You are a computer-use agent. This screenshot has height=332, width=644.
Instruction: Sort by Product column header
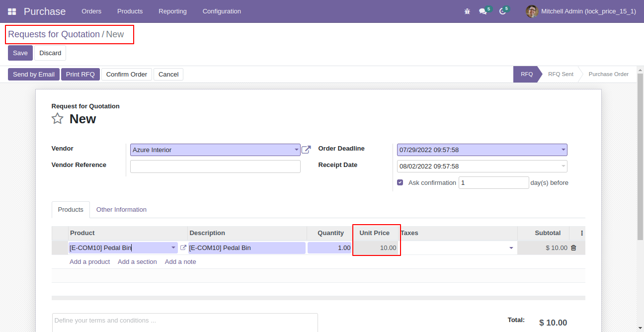tap(128, 233)
